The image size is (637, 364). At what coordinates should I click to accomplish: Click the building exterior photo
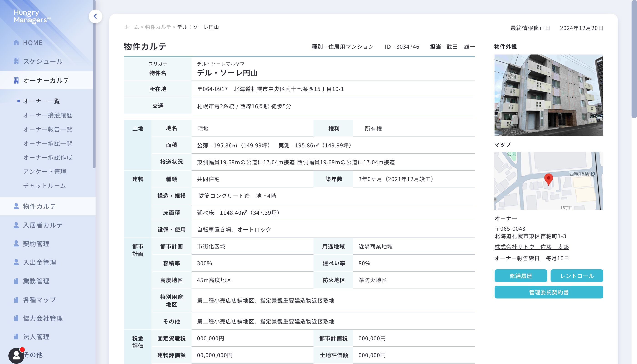tap(549, 95)
